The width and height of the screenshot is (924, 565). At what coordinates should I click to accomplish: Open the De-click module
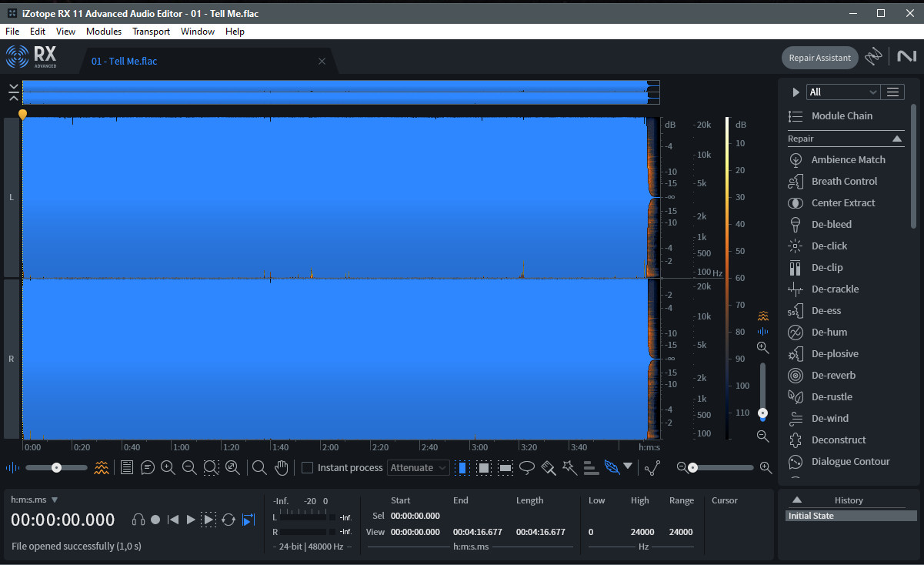click(829, 246)
